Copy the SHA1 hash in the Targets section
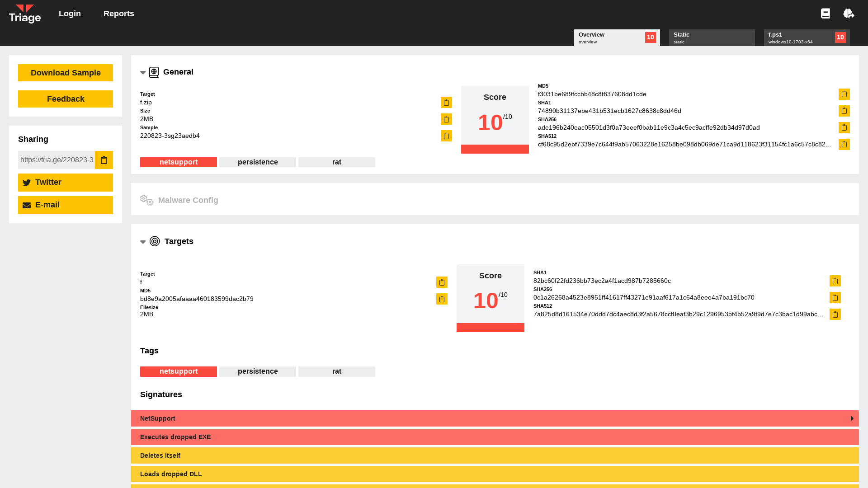This screenshot has height=488, width=868. [835, 281]
